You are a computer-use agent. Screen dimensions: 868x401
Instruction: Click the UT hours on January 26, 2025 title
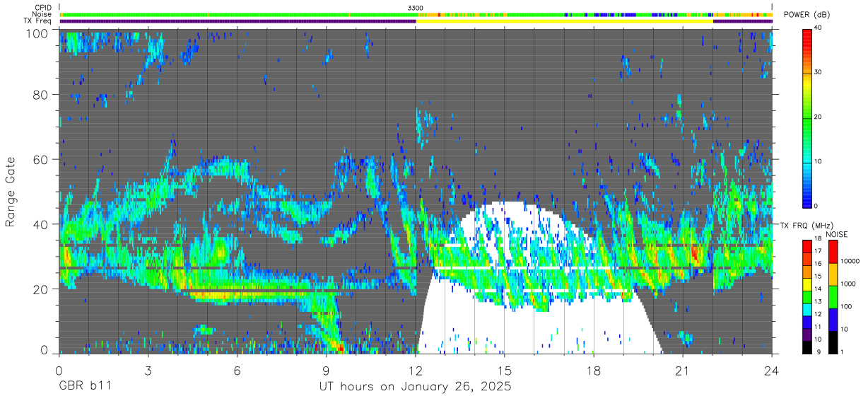[x=416, y=388]
